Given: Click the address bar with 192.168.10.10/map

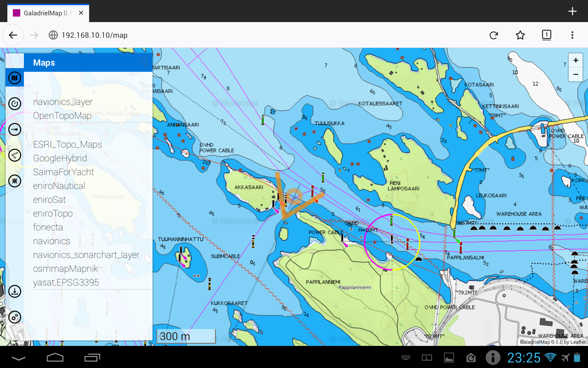Looking at the screenshot, I should click(94, 35).
